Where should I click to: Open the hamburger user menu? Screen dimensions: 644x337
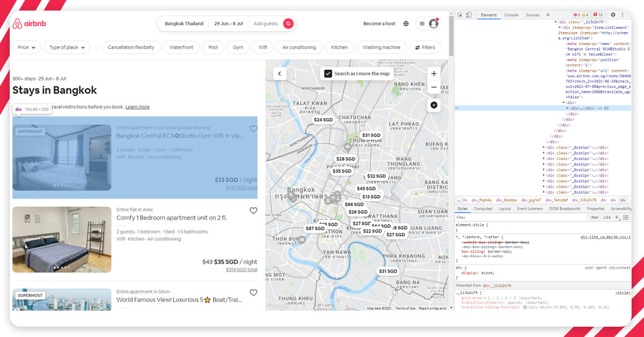422,24
